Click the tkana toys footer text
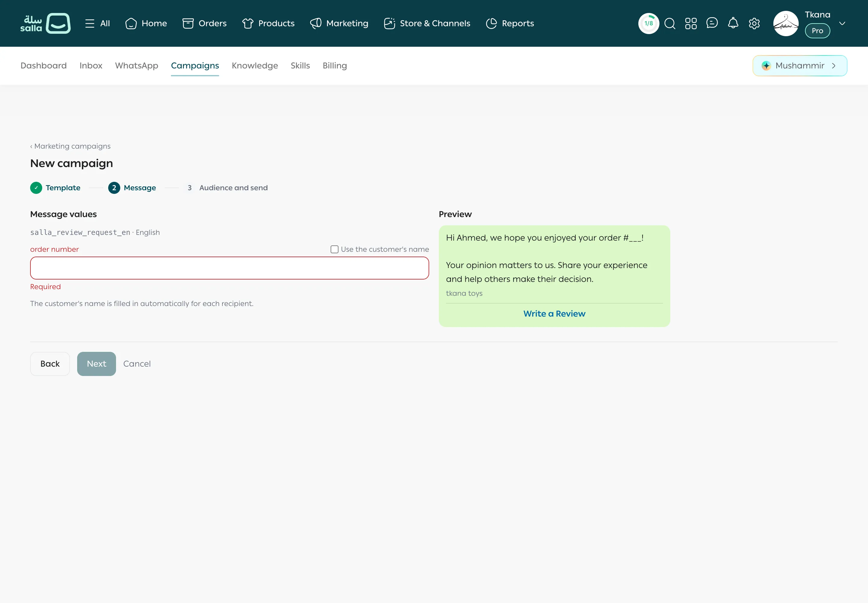 click(x=464, y=293)
